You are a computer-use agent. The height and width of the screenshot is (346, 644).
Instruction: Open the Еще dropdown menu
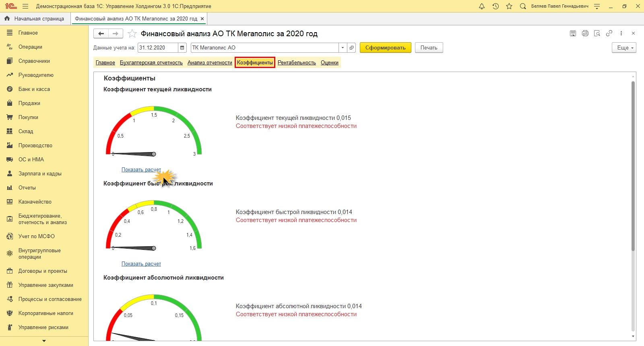624,47
